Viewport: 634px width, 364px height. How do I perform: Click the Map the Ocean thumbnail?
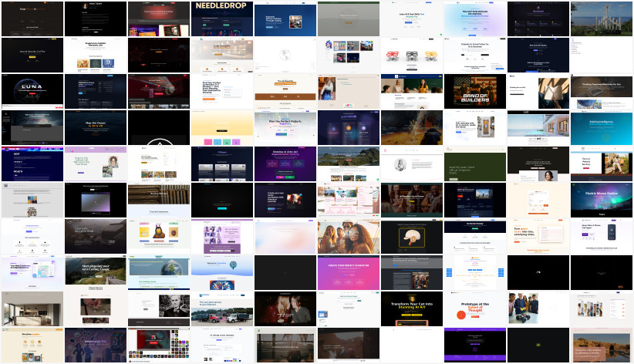(x=96, y=127)
